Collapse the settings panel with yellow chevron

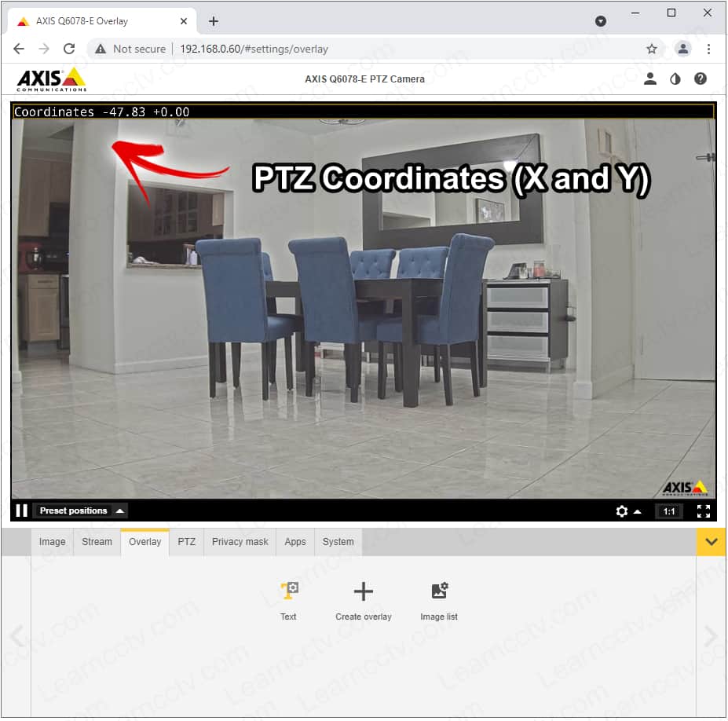[712, 542]
